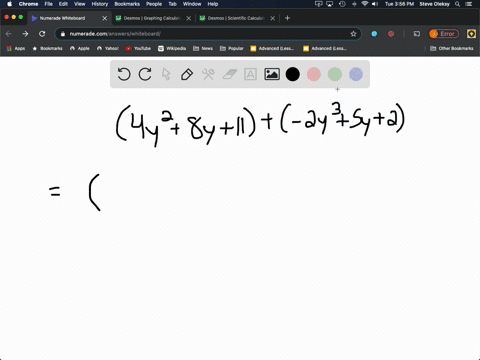The width and height of the screenshot is (480, 360).
Task: Pick the black pen color
Action: pyautogui.click(x=293, y=74)
